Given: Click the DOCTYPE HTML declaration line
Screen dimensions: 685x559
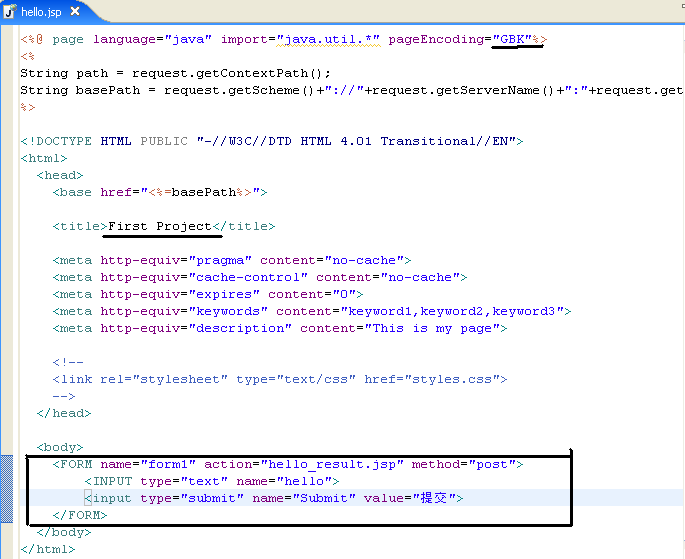Looking at the screenshot, I should [x=272, y=141].
